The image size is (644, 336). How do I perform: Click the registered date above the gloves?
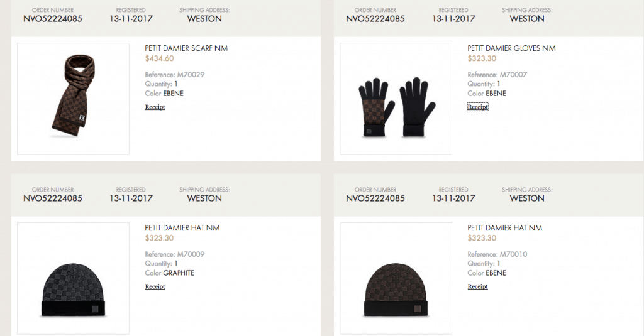[453, 18]
